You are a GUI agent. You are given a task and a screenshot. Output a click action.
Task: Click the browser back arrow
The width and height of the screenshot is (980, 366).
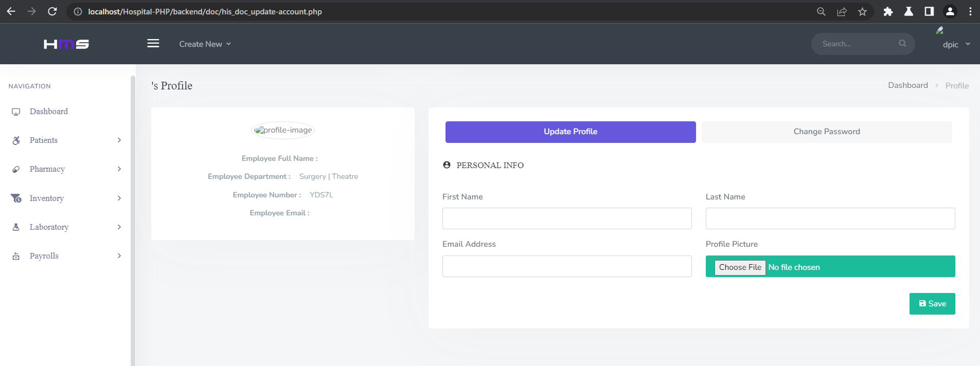click(x=11, y=11)
